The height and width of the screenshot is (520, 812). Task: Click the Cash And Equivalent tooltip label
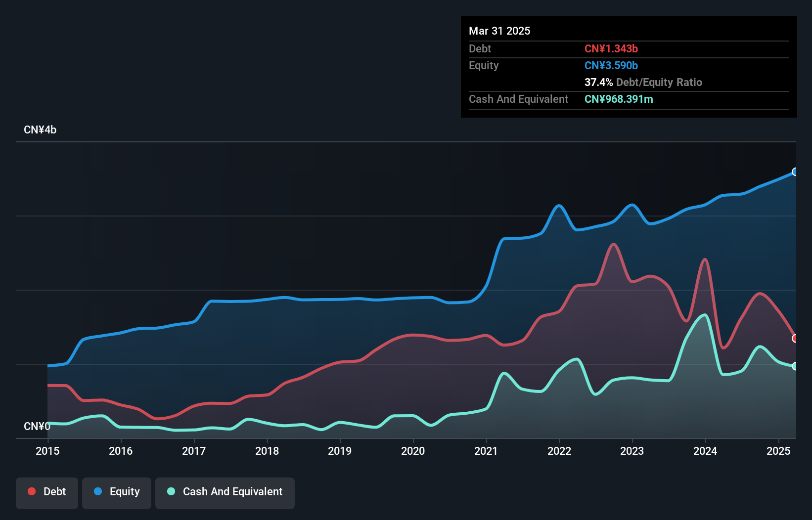(x=518, y=99)
